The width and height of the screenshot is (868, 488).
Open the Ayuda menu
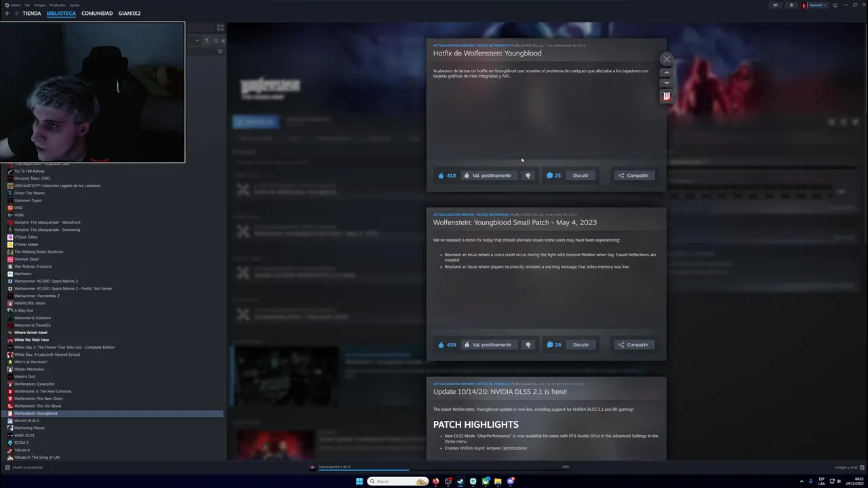(74, 5)
